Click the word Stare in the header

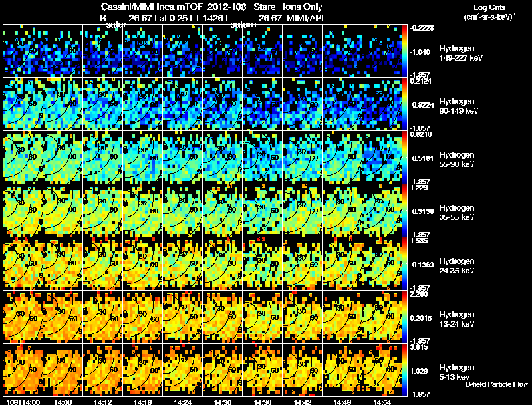264,7
